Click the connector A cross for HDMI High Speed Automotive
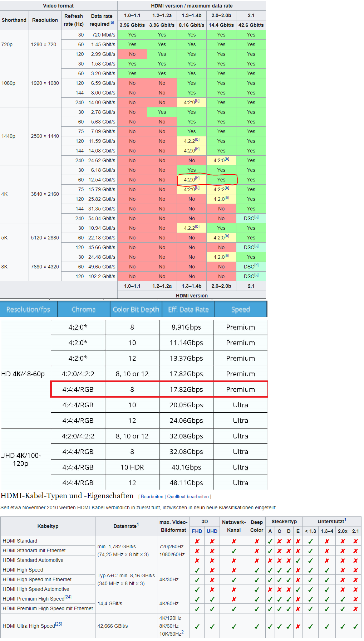Screen dimensions: 364x641 270,589
